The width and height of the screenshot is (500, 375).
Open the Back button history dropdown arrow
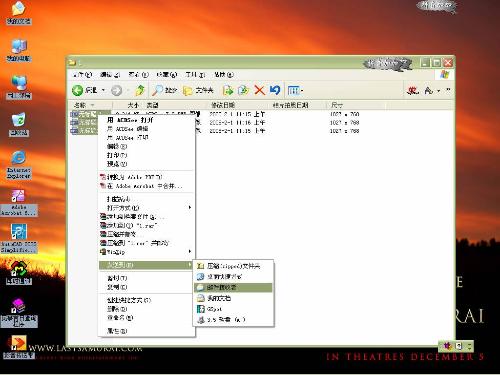[x=103, y=90]
